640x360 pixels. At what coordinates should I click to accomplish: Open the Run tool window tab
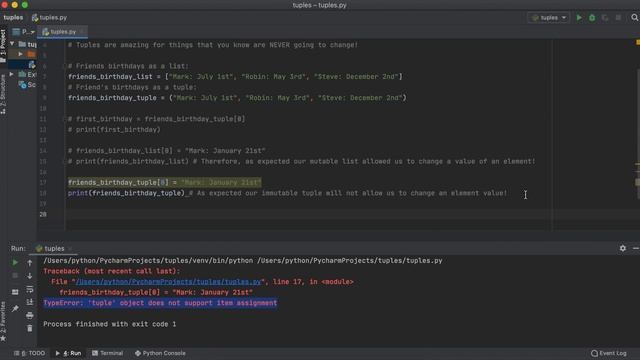coord(68,353)
